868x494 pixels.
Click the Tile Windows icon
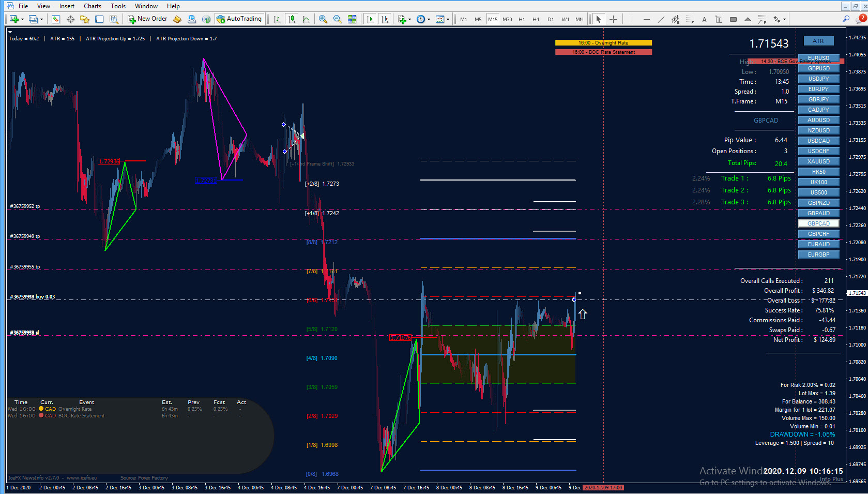(x=352, y=19)
